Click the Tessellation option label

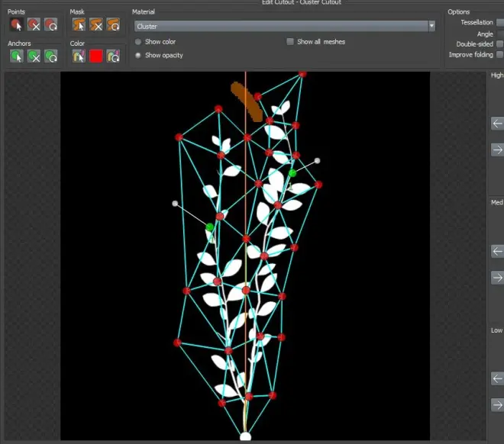click(477, 22)
